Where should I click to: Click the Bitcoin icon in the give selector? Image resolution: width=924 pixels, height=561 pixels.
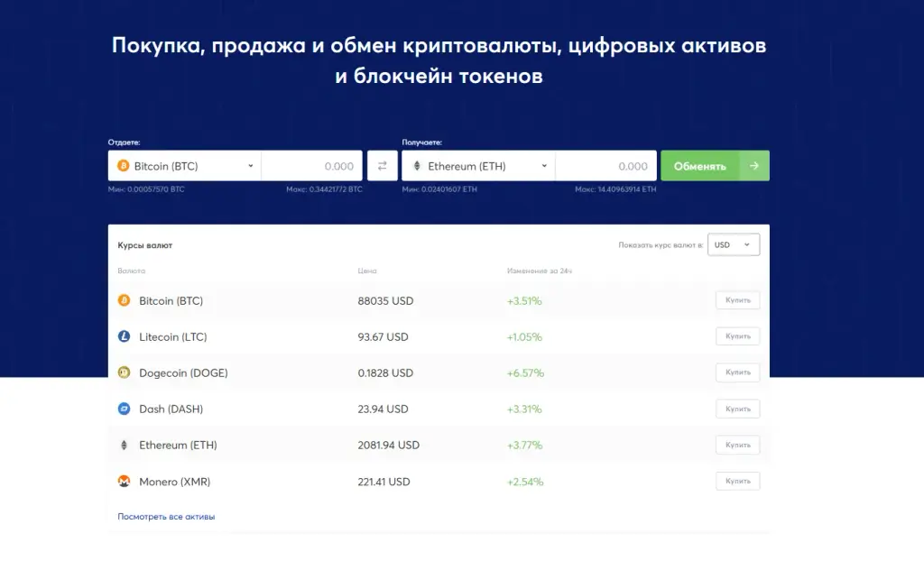pos(123,166)
